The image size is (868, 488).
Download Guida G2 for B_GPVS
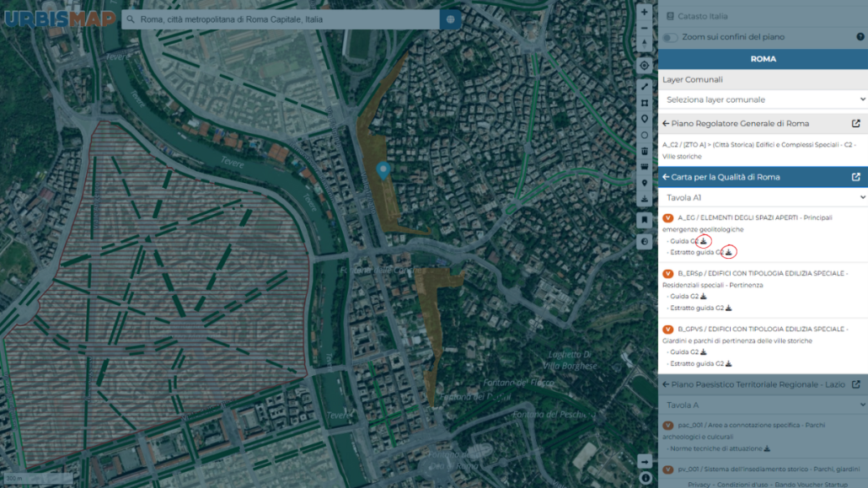click(x=704, y=352)
